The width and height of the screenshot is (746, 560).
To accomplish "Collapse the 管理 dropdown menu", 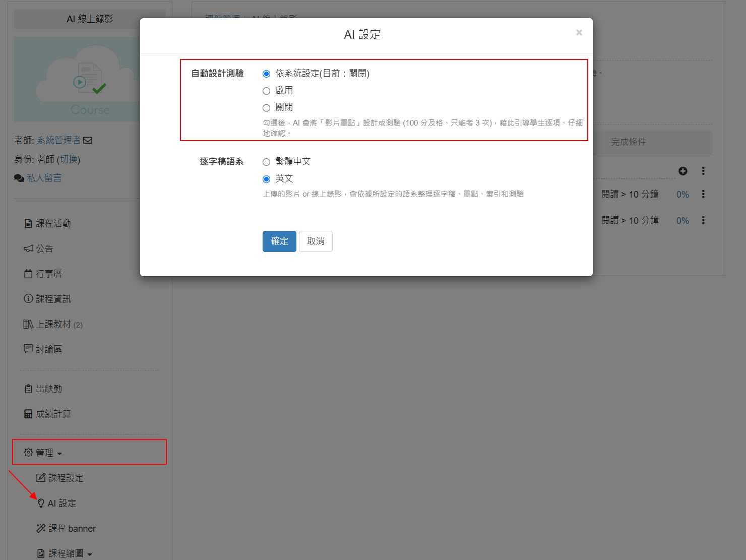I will coord(43,453).
